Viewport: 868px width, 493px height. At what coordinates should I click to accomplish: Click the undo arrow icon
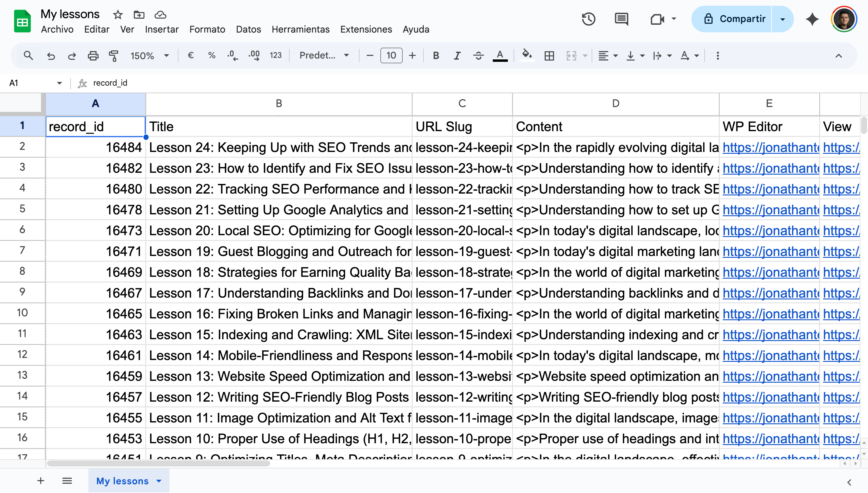[x=51, y=55]
